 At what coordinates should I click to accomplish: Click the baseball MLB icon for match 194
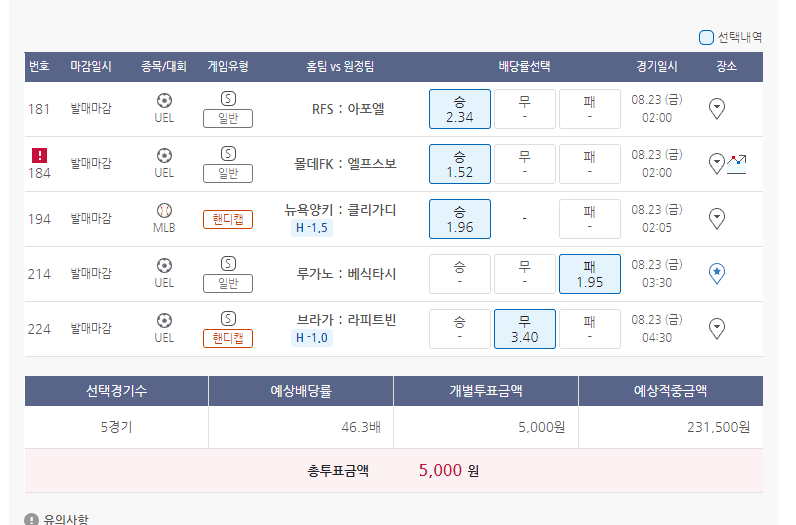coord(164,211)
